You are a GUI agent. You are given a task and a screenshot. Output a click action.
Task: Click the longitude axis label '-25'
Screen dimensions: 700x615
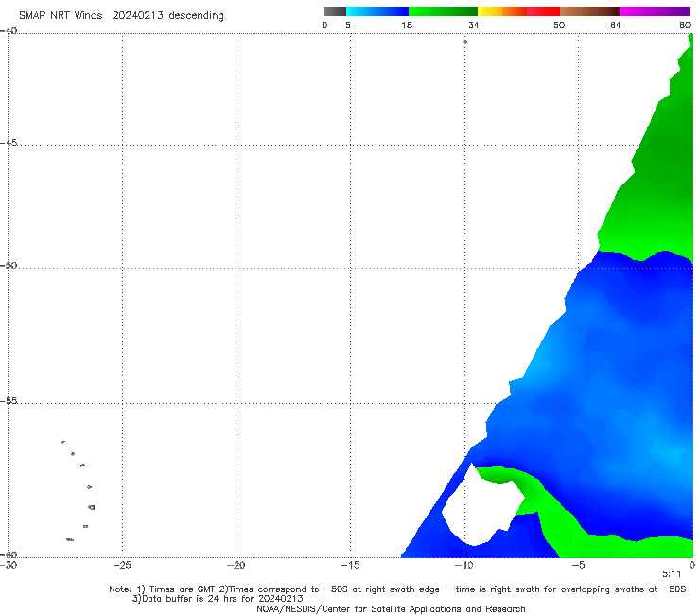pyautogui.click(x=122, y=565)
